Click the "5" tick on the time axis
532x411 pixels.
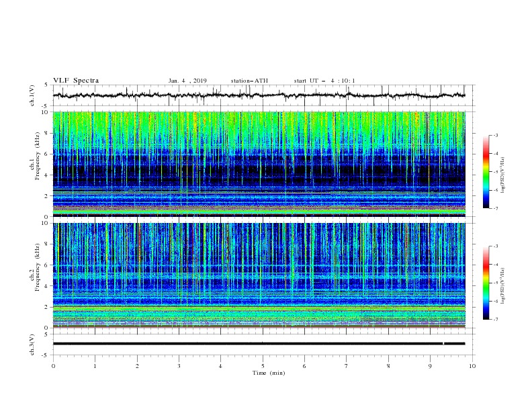pos(263,366)
